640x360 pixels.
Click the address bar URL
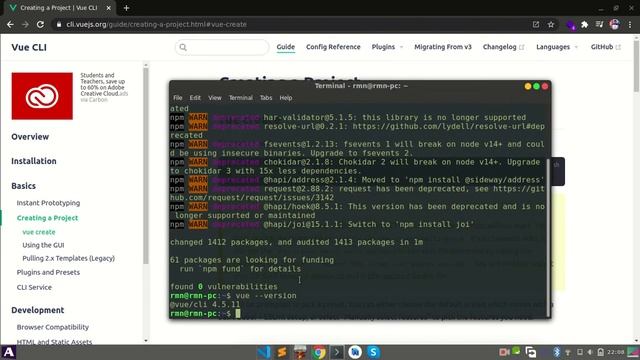[x=156, y=24]
